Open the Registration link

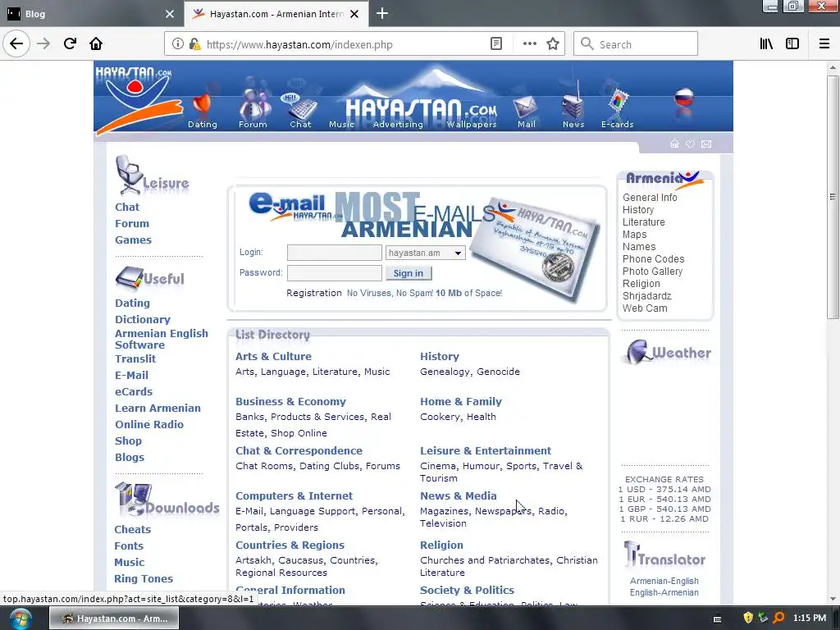(314, 293)
